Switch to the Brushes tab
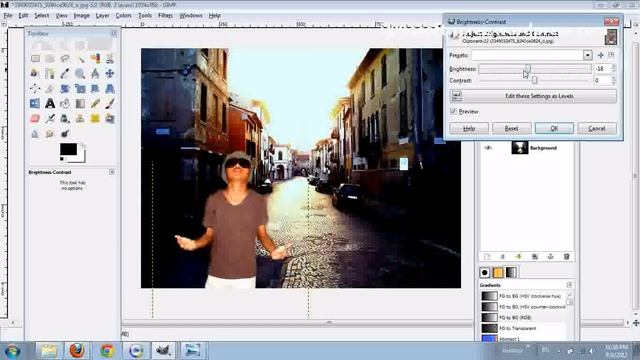The image size is (640, 360). [484, 272]
